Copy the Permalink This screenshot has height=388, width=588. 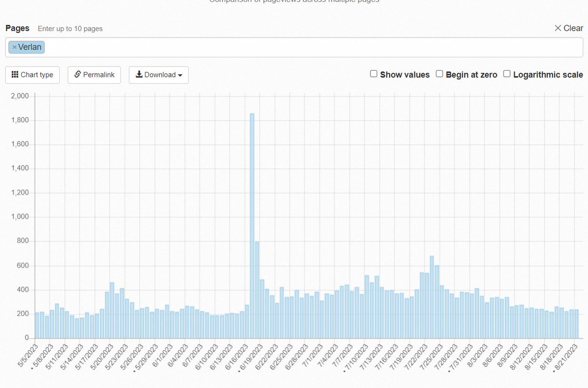pyautogui.click(x=94, y=75)
